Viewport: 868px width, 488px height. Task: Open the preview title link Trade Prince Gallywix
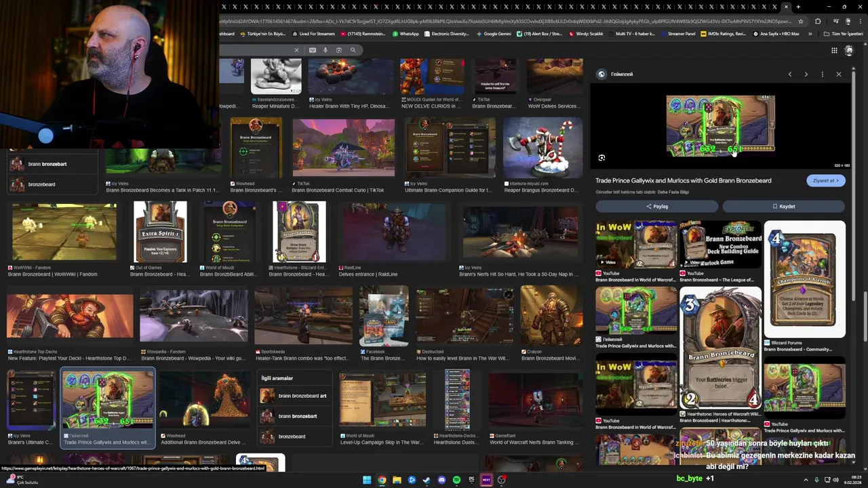[x=683, y=180]
